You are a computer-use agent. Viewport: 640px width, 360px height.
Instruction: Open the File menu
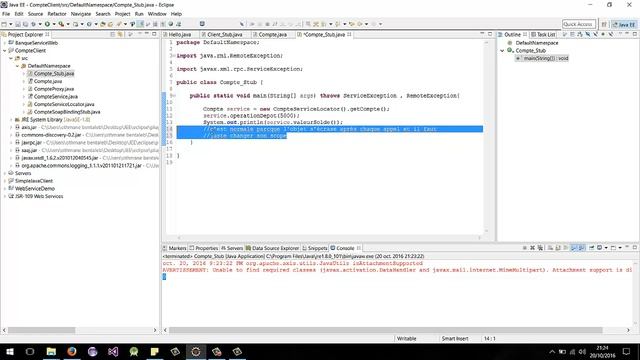[x=6, y=14]
